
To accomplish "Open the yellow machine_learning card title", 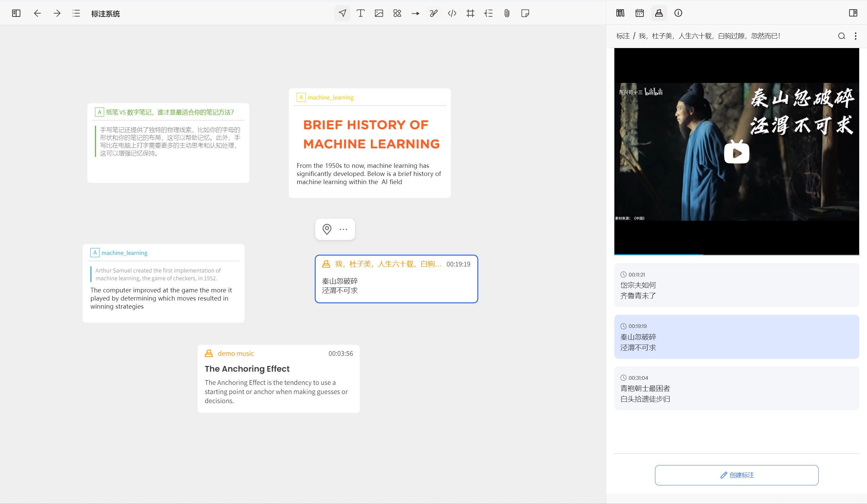I will [x=331, y=97].
